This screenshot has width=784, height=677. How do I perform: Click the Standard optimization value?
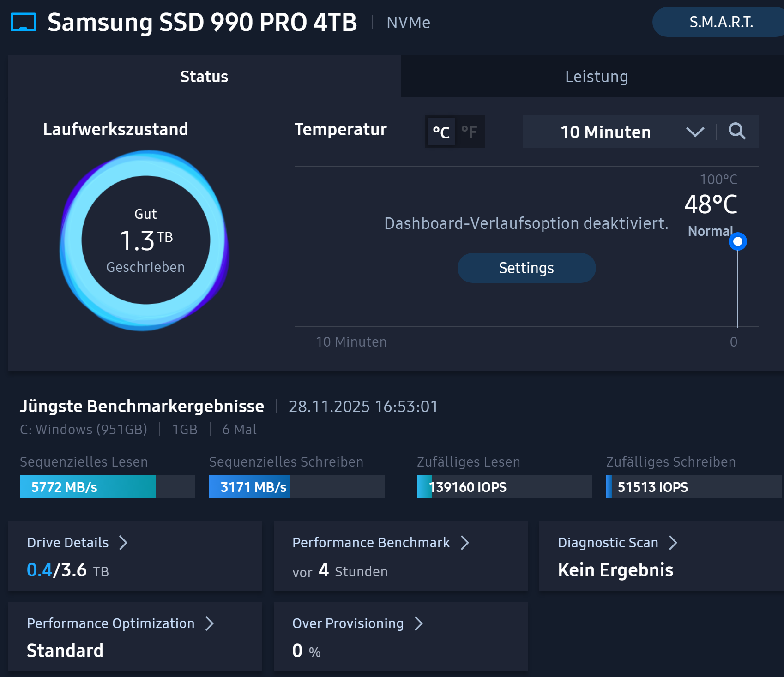(65, 651)
